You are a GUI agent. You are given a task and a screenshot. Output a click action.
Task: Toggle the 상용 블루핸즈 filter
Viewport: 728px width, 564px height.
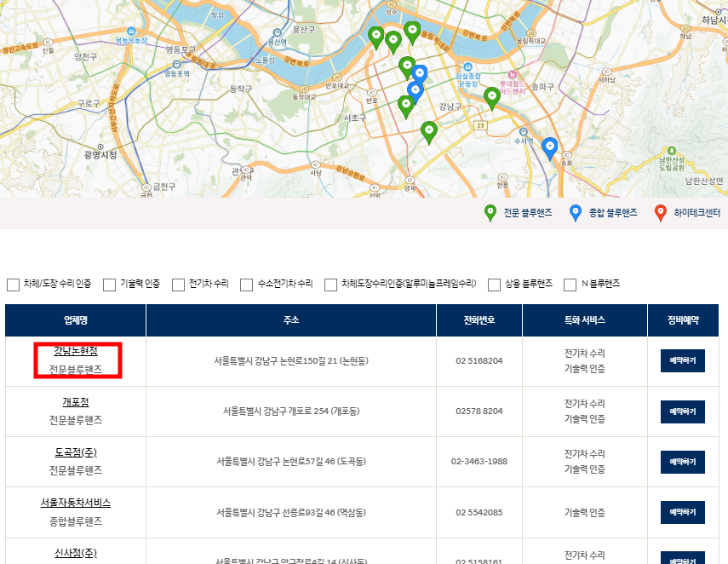click(x=494, y=284)
